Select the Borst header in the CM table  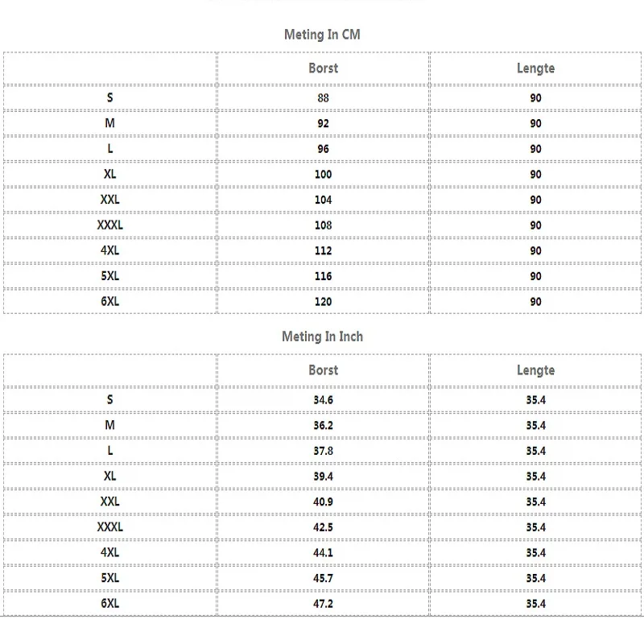click(323, 68)
